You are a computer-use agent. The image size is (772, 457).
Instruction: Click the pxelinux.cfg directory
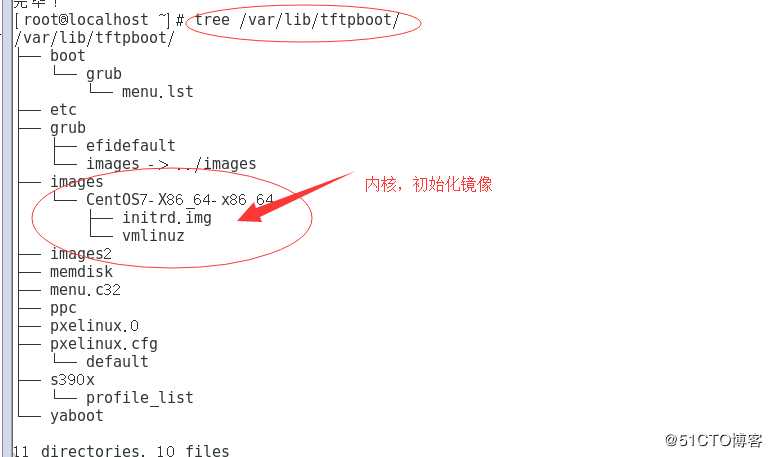(x=104, y=344)
